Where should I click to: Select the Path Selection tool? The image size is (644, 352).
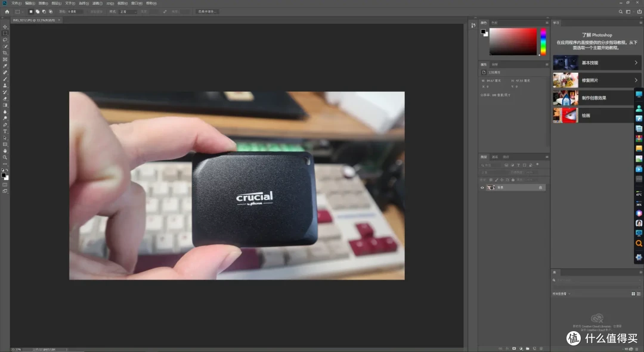coord(5,138)
